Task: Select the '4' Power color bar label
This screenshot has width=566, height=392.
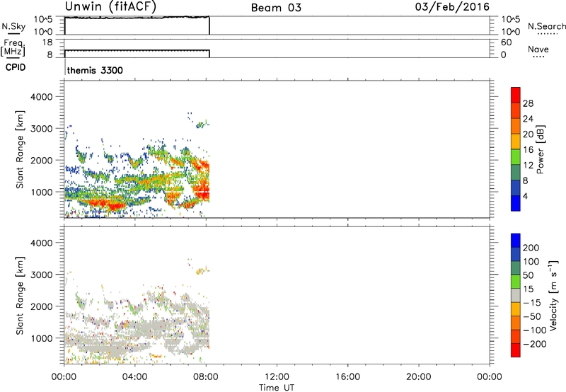Action: pyautogui.click(x=525, y=196)
